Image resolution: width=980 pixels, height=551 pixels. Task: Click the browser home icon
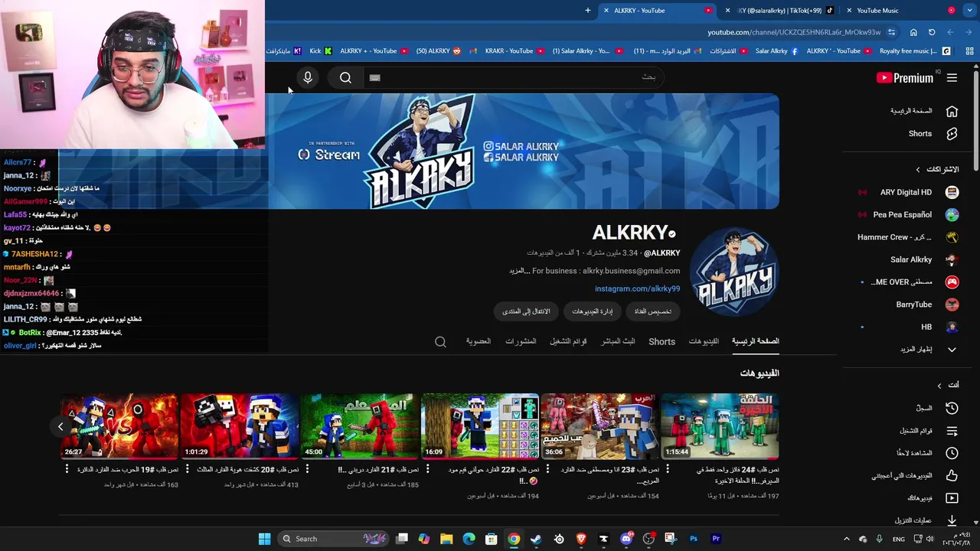(913, 32)
